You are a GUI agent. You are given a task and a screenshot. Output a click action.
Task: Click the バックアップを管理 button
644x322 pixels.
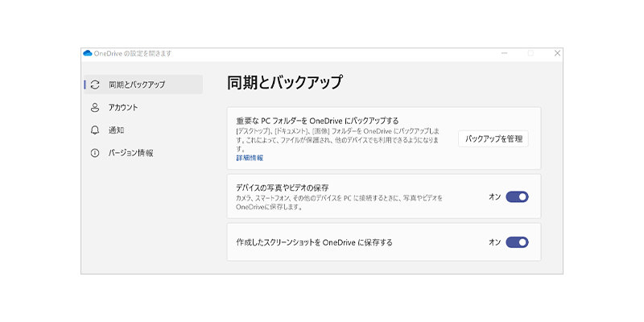(x=493, y=138)
